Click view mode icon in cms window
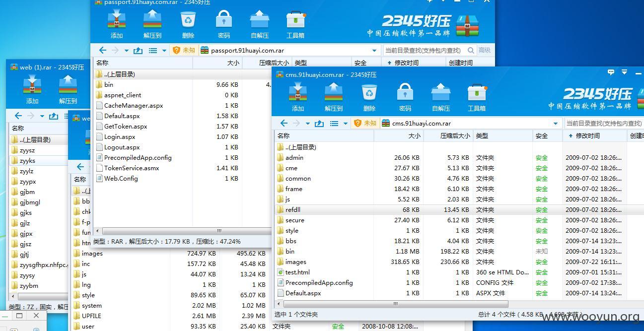Image resolution: width=644 pixels, height=331 pixels. pos(334,123)
